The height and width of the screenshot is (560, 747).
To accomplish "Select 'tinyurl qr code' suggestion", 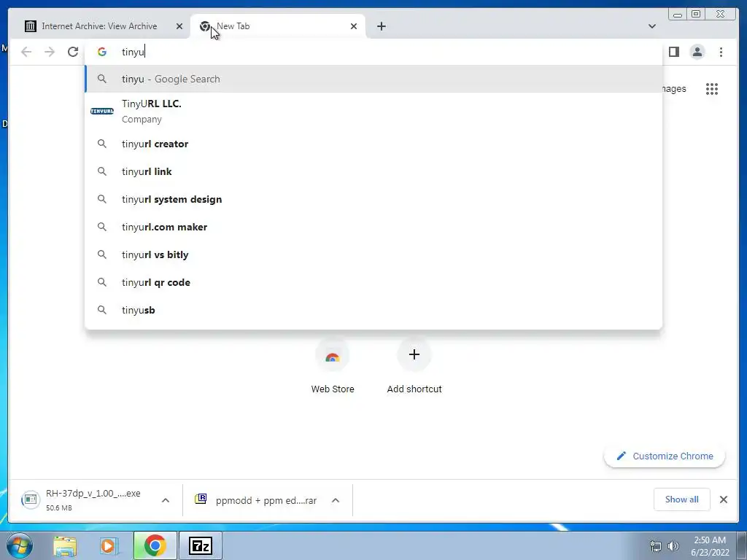I will 373,282.
